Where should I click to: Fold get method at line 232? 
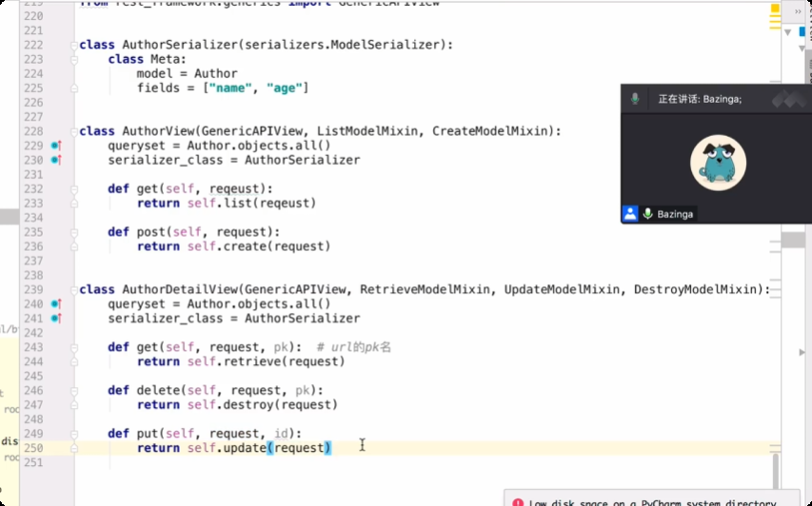click(x=74, y=189)
